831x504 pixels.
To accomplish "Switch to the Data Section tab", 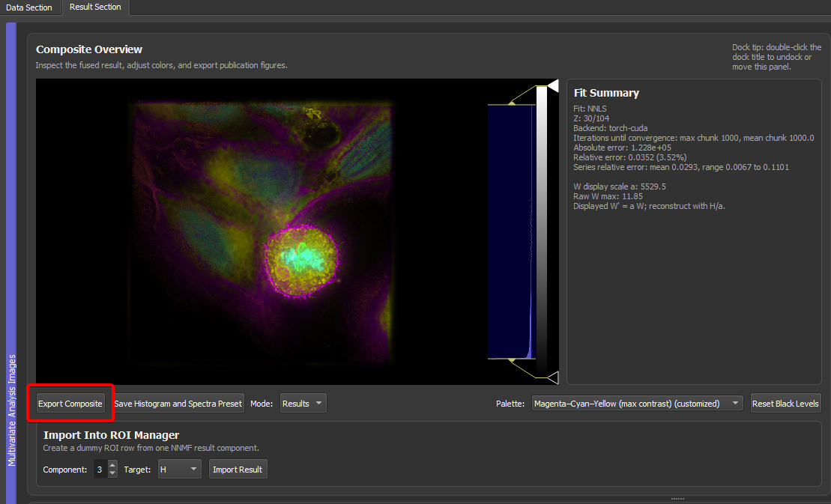I will tap(29, 7).
